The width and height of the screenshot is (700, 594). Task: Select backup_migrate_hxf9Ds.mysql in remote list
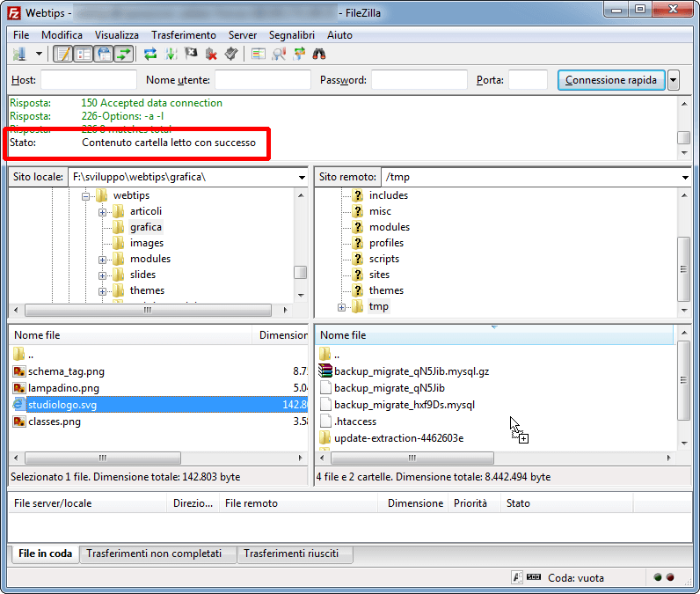click(x=405, y=405)
